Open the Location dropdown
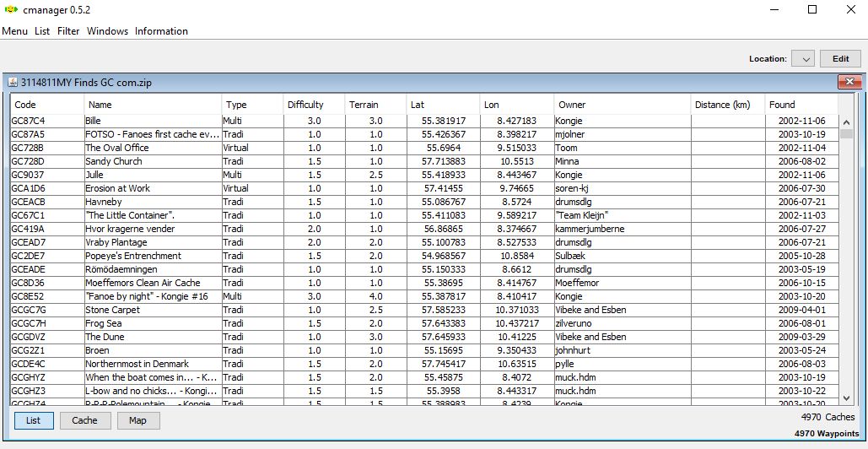The image size is (868, 449). (803, 58)
